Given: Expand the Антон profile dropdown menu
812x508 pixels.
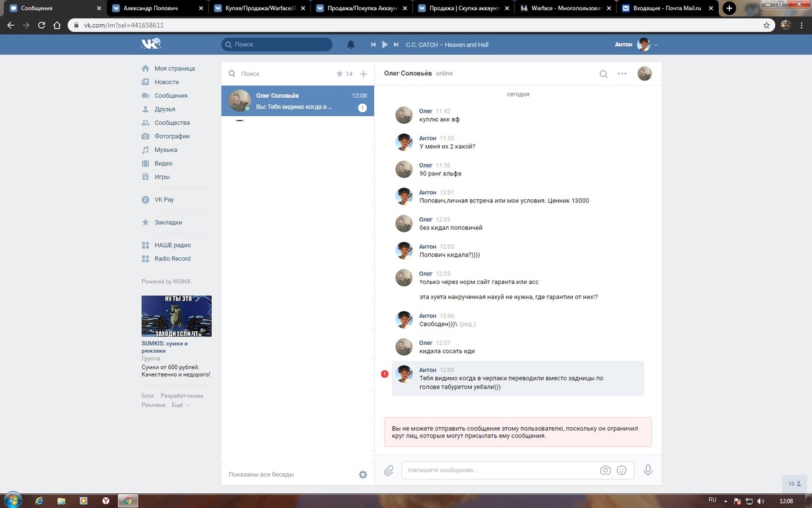Looking at the screenshot, I should 656,44.
